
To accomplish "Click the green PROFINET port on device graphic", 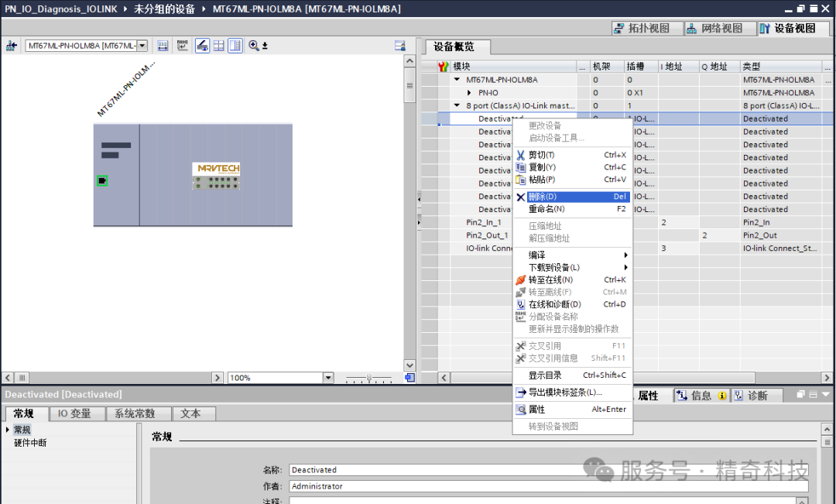I will [102, 180].
